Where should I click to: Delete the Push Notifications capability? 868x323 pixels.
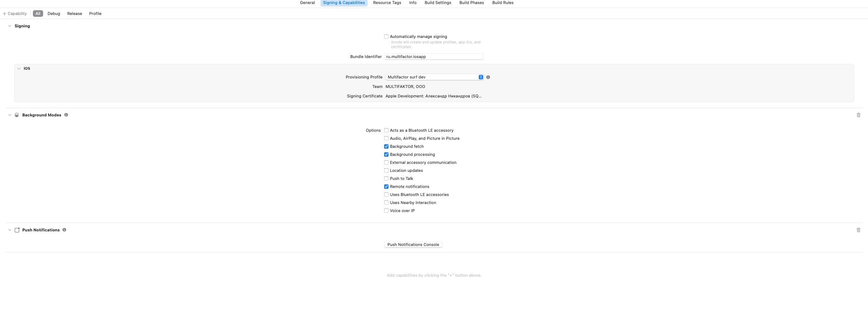858,230
